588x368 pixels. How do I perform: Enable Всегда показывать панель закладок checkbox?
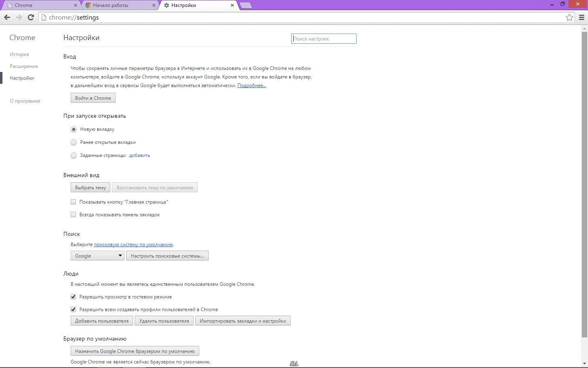click(x=73, y=214)
